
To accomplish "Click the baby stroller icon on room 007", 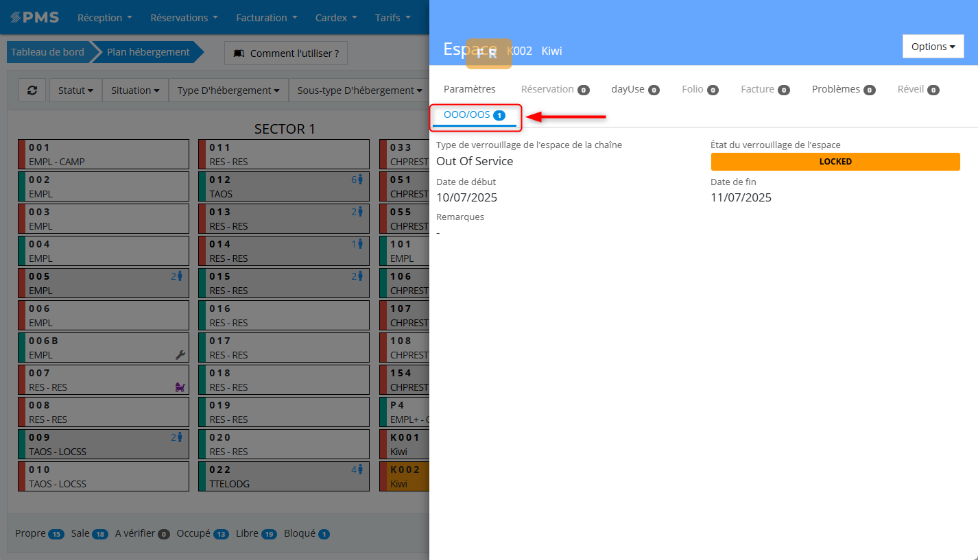I will [180, 387].
